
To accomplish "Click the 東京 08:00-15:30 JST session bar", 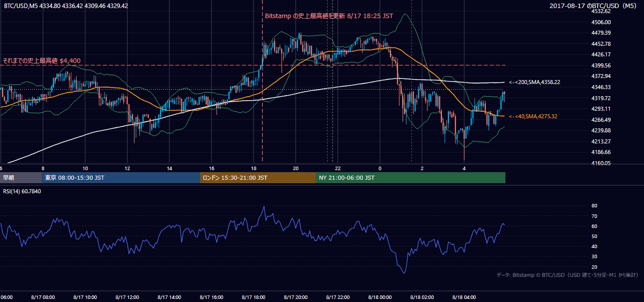I will pyautogui.click(x=121, y=178).
